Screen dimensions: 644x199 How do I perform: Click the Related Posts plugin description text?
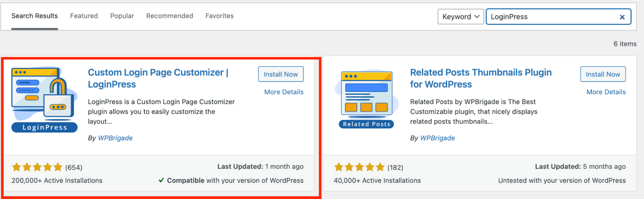coord(474,112)
